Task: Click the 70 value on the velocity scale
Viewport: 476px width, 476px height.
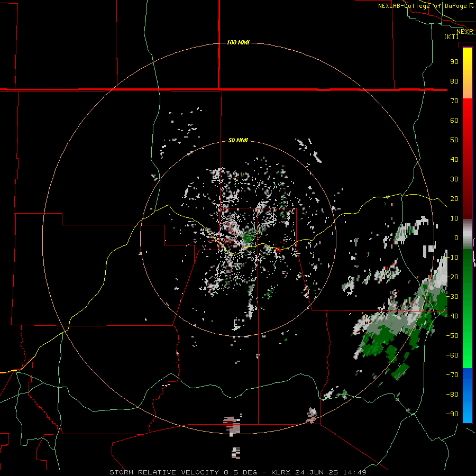Action: coord(454,101)
